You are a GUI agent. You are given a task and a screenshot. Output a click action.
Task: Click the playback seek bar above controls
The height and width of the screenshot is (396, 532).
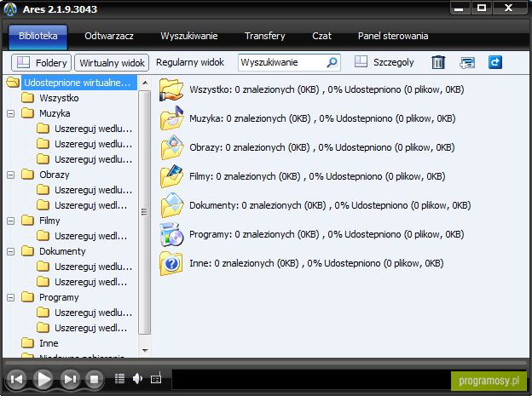pyautogui.click(x=265, y=363)
